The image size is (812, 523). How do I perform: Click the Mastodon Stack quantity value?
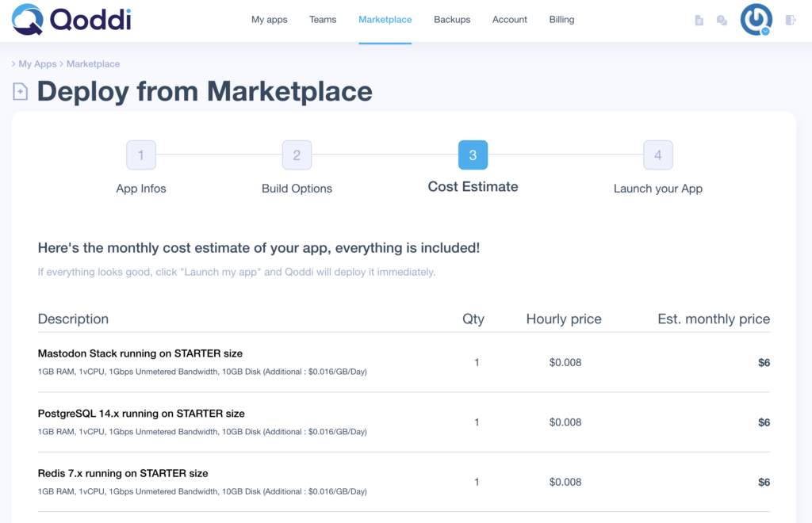477,363
